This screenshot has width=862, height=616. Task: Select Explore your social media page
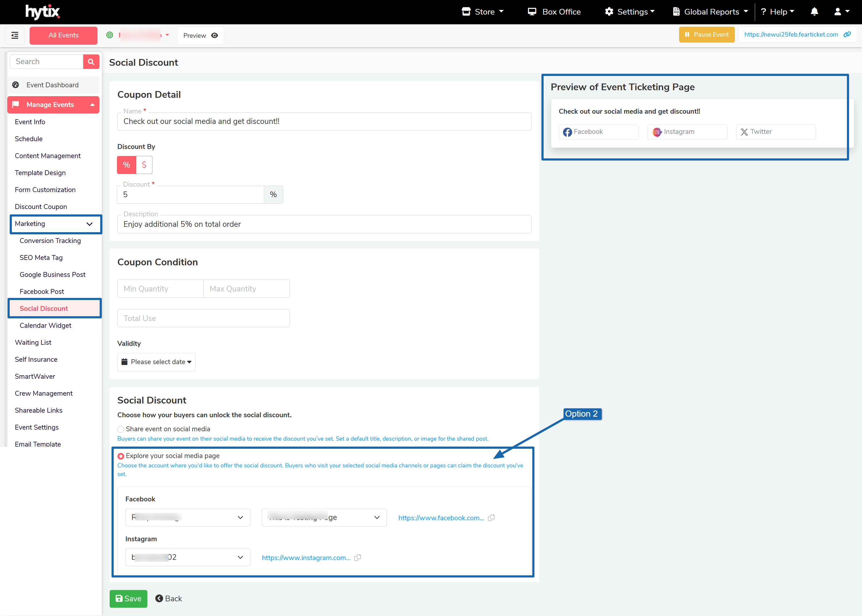coord(121,456)
